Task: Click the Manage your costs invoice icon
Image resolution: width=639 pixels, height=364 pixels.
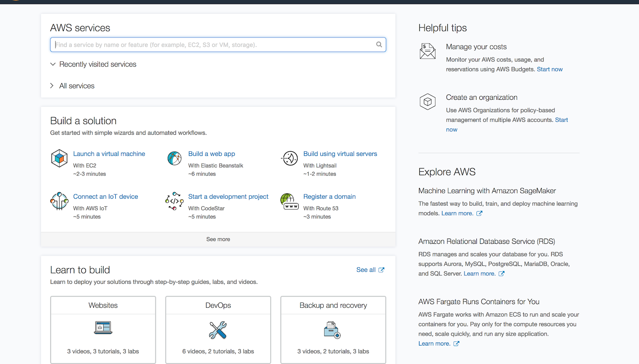Action: (427, 51)
